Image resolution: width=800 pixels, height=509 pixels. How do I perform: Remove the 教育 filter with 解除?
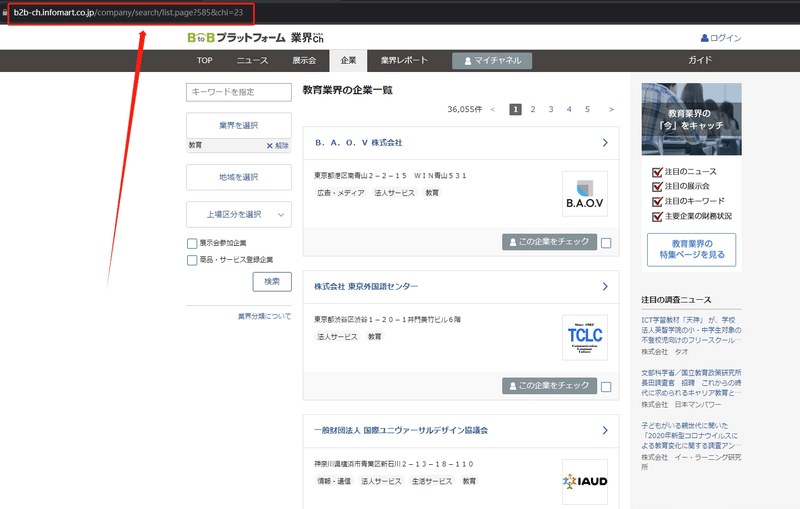[x=278, y=145]
